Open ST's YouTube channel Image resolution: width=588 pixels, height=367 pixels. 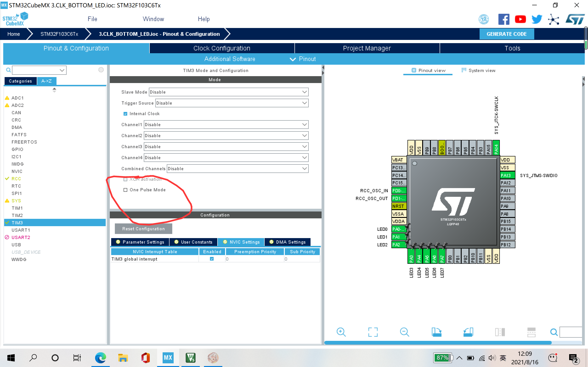tap(520, 19)
